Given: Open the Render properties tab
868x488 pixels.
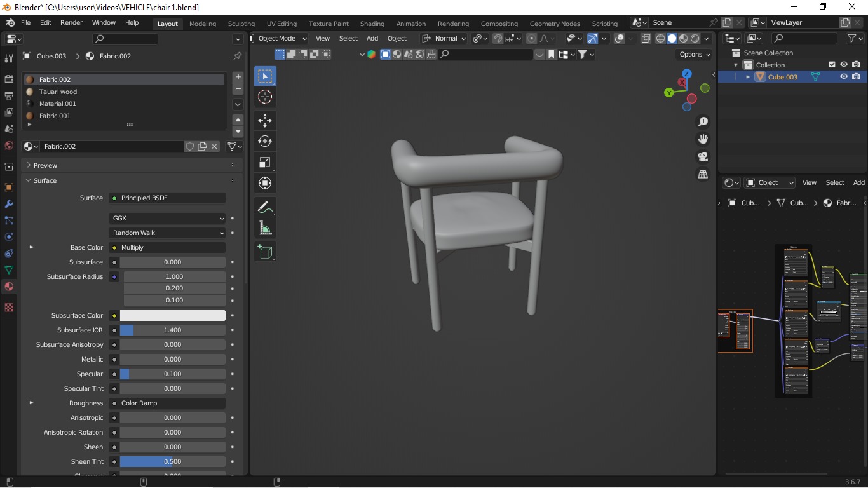Looking at the screenshot, I should (x=9, y=79).
